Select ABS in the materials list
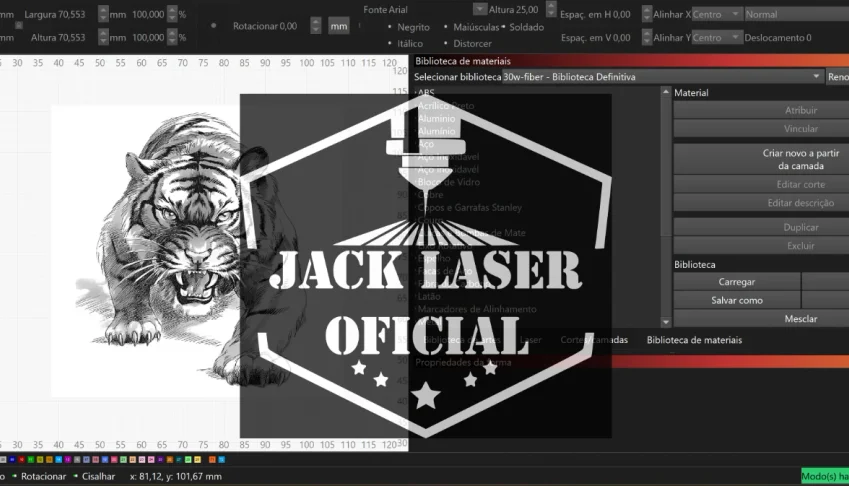849x486 pixels. pyautogui.click(x=426, y=93)
